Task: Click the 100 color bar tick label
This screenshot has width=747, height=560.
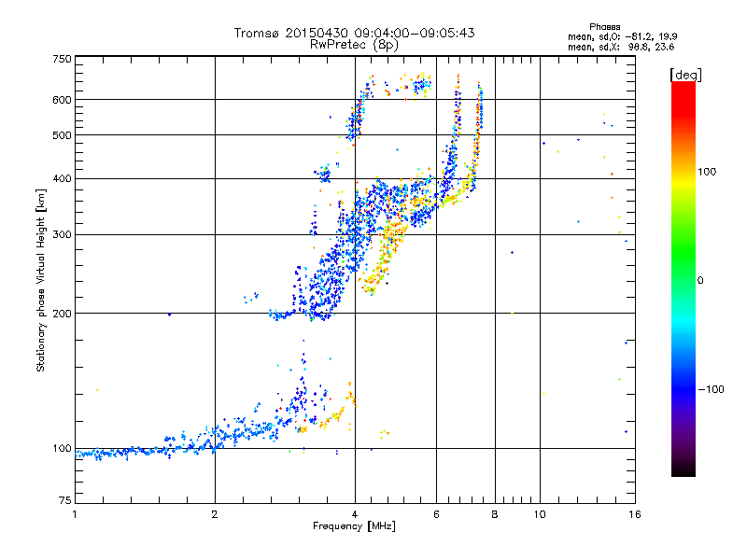Action: (707, 172)
